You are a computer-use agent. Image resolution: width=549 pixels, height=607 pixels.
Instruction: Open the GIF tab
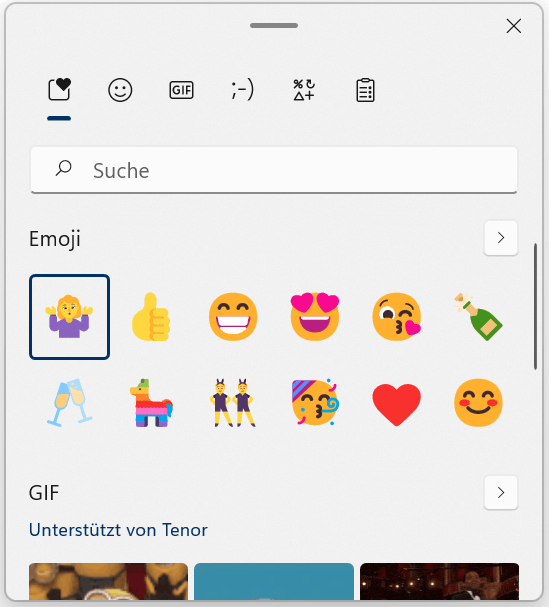click(181, 90)
